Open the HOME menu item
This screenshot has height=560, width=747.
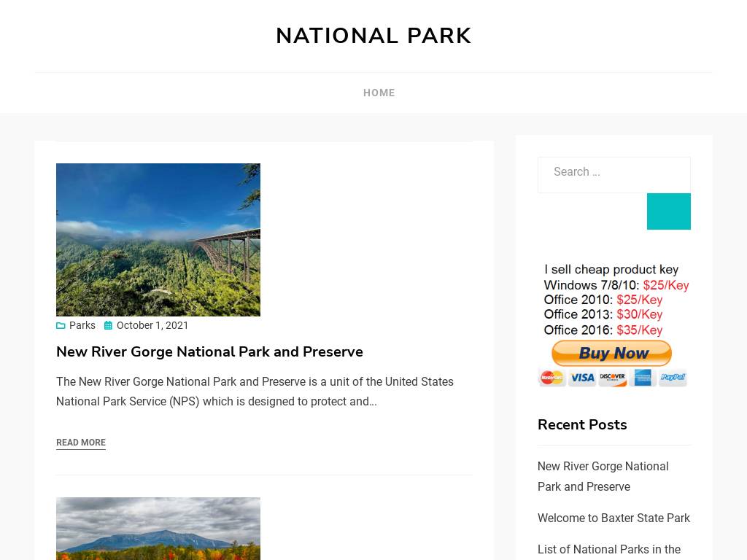[x=379, y=93]
